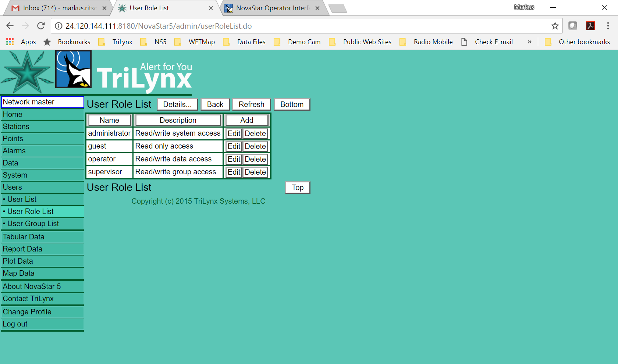Screen dimensions: 618x364
Task: Open the Adobe Acrobat extension icon
Action: 590,26
